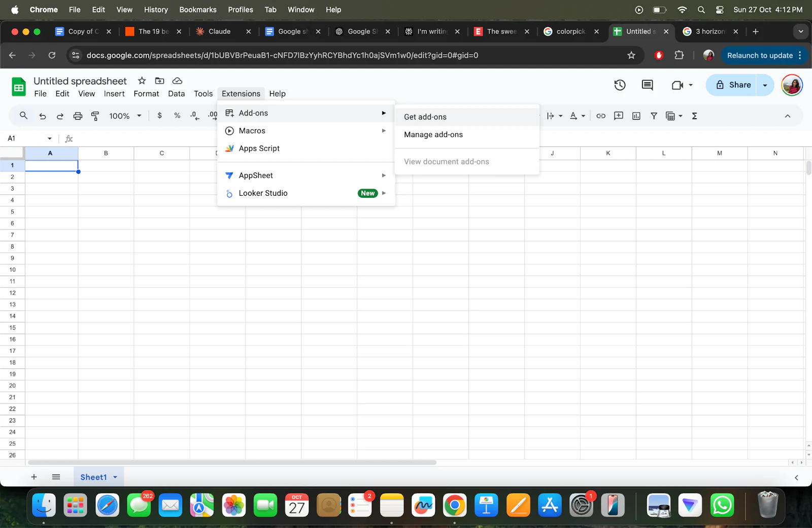
Task: Open the search menus magnifier
Action: [x=23, y=116]
